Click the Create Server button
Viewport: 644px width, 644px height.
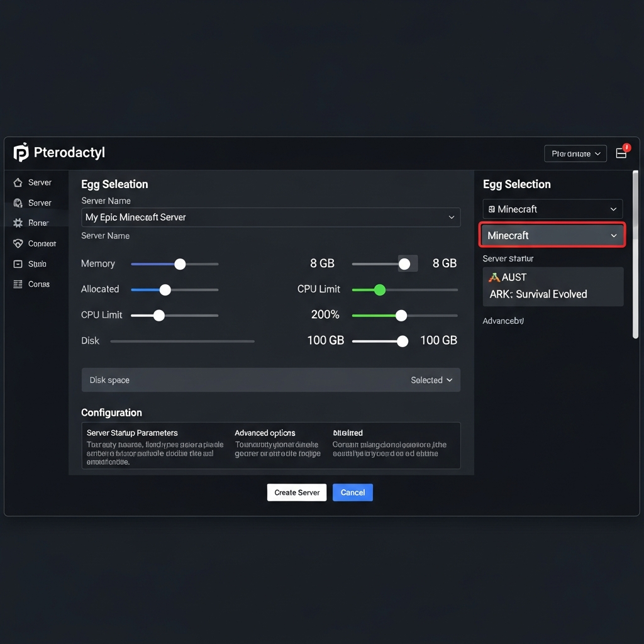coord(296,492)
